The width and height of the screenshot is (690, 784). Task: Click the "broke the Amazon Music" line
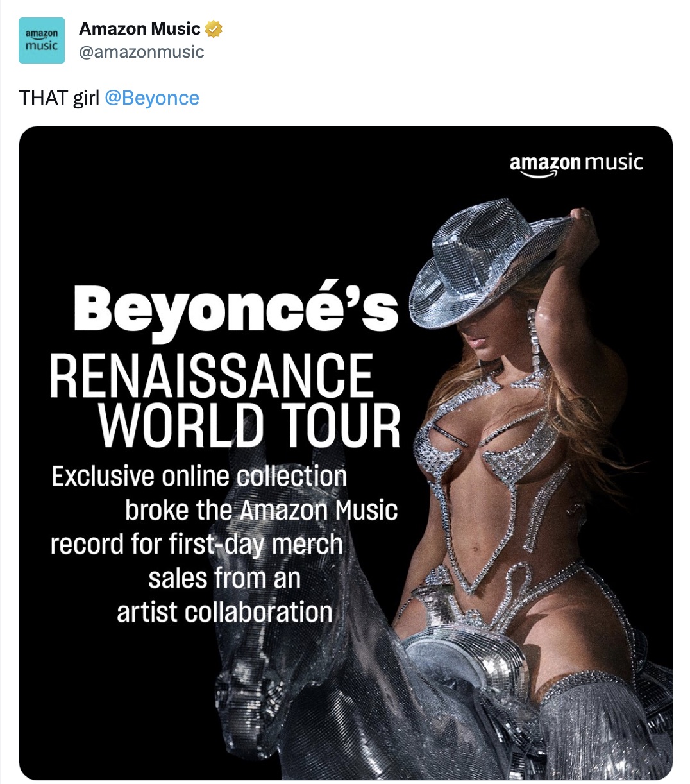(261, 511)
